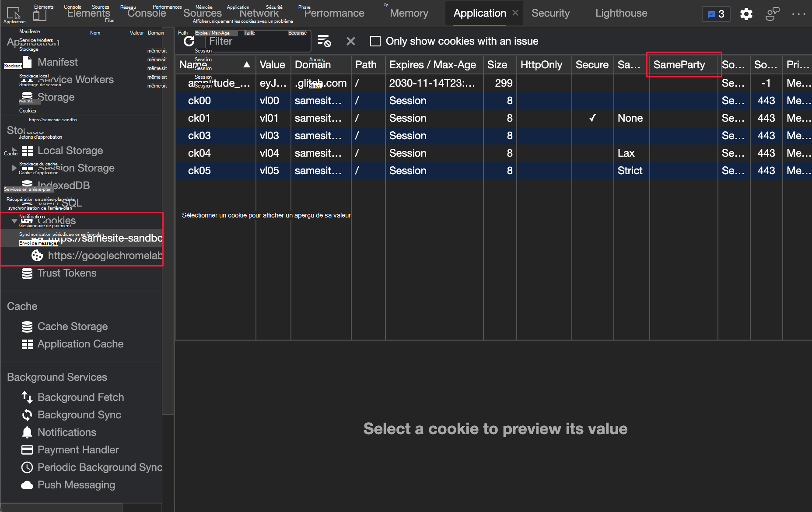Refresh the cookies table
The image size is (812, 512).
coord(189,41)
